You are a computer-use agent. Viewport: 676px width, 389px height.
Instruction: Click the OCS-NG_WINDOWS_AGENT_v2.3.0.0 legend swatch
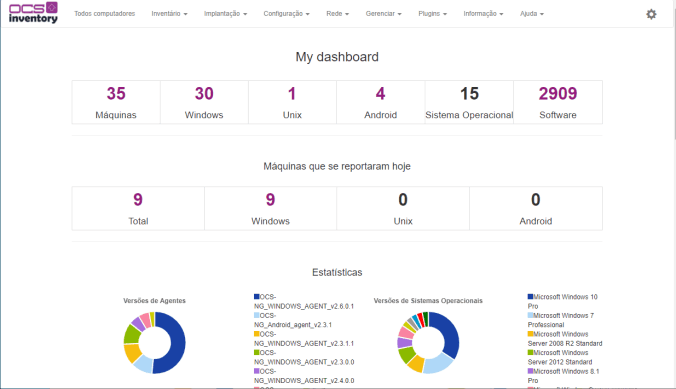(257, 352)
